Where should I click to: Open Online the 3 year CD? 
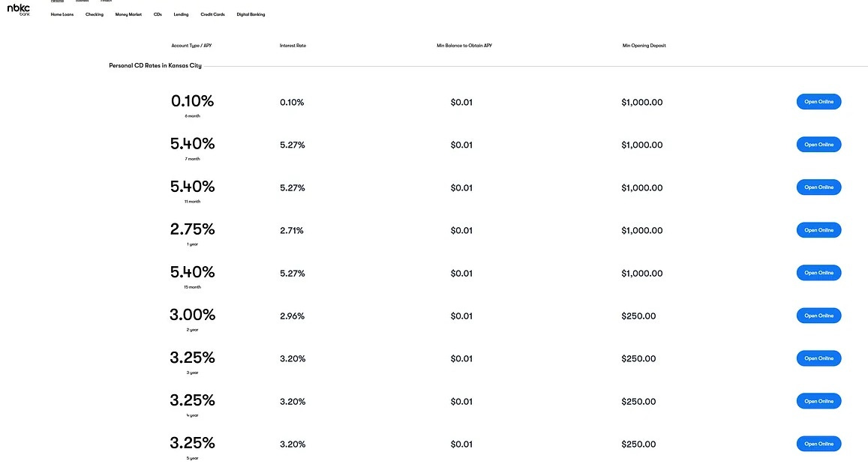[818, 358]
